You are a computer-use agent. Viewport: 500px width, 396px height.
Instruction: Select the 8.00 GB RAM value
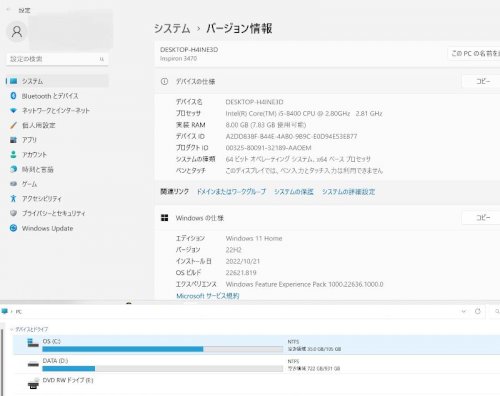tap(266, 125)
